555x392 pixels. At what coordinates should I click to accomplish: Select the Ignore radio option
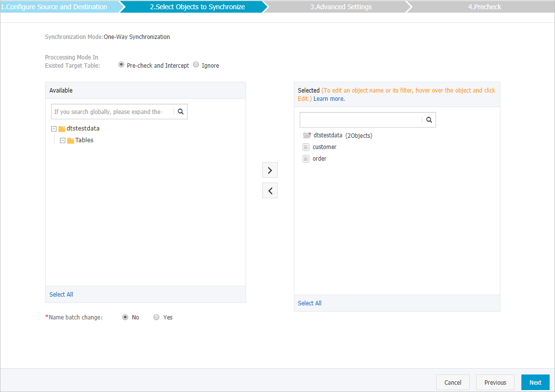coord(196,65)
